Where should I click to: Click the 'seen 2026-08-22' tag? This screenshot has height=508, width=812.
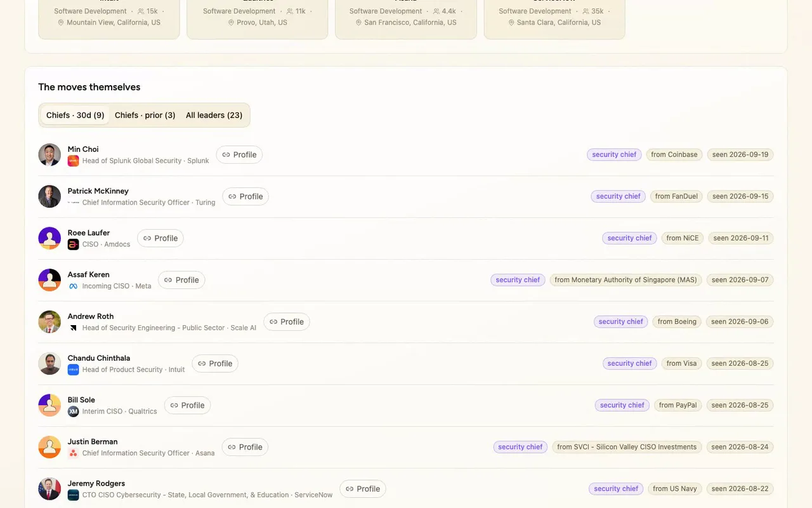pyautogui.click(x=740, y=489)
